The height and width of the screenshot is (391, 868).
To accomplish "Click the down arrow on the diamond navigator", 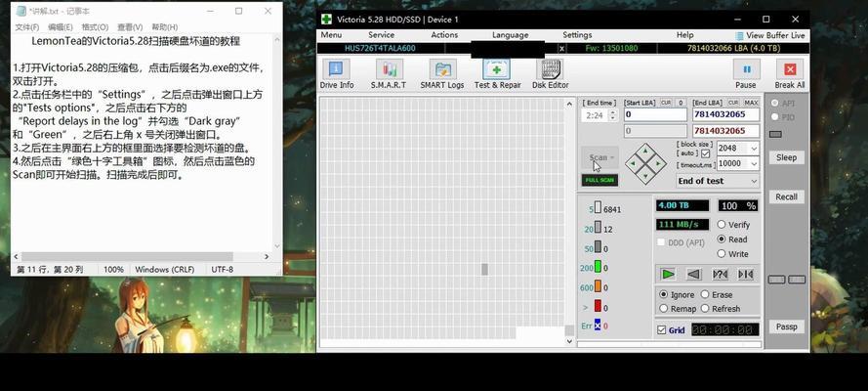I will click(646, 177).
